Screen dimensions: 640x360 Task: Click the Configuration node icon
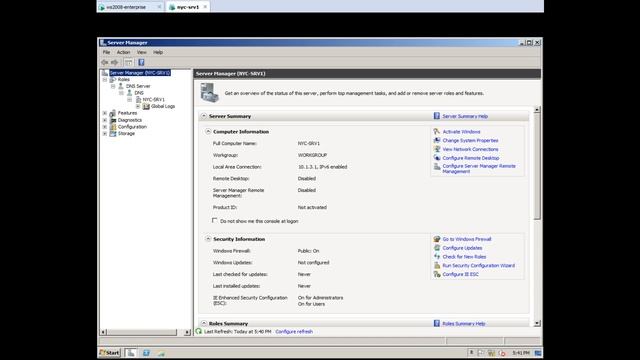tap(113, 127)
